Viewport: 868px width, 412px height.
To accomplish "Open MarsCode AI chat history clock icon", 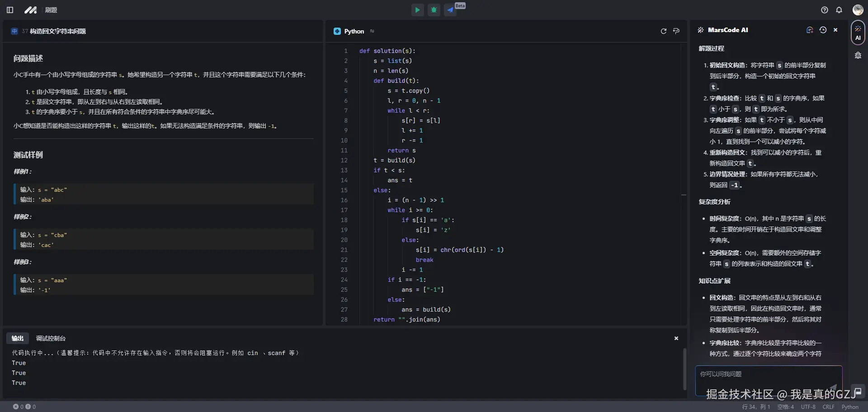I will tap(823, 30).
